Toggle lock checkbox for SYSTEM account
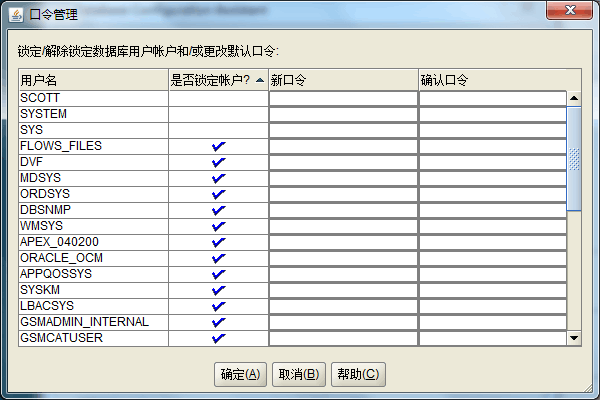The width and height of the screenshot is (600, 410). coord(218,114)
